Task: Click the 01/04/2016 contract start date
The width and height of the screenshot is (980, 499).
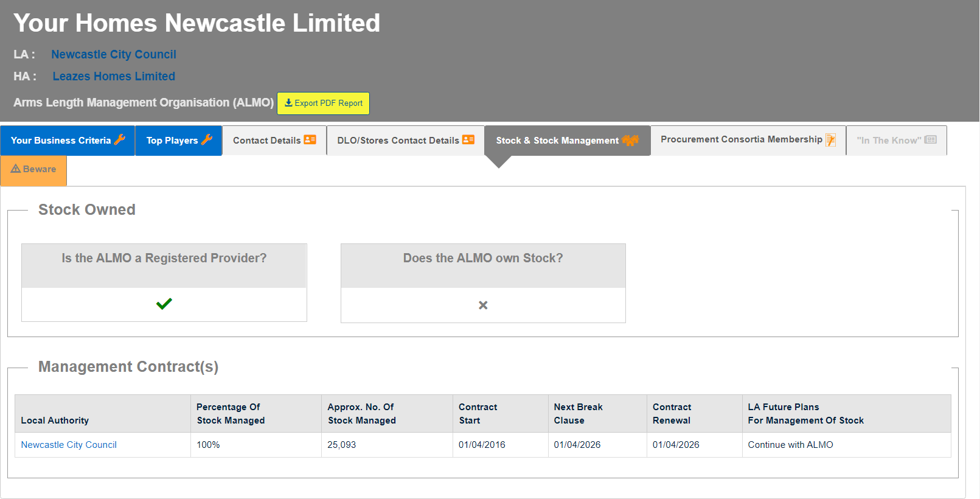Action: point(482,445)
